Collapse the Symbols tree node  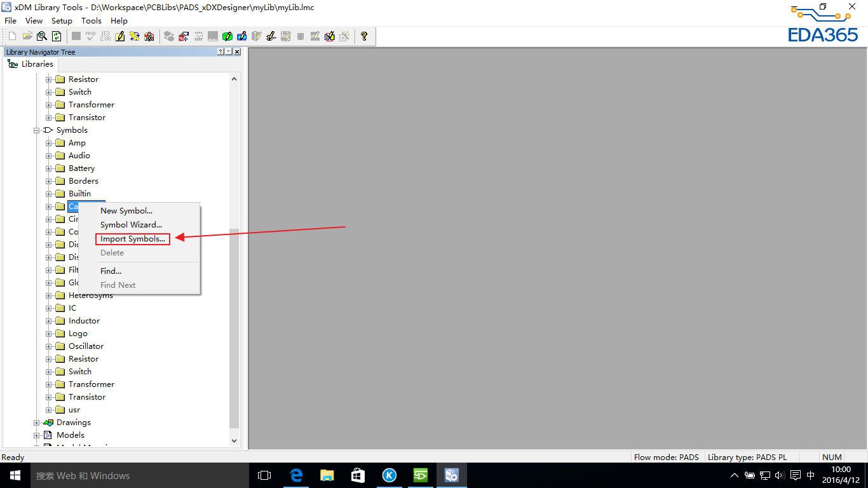point(37,130)
